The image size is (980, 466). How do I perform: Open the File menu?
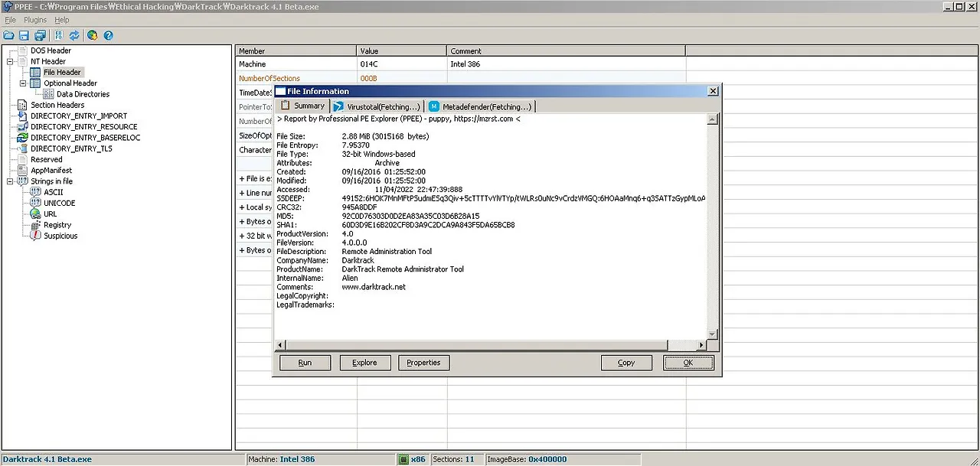click(11, 20)
